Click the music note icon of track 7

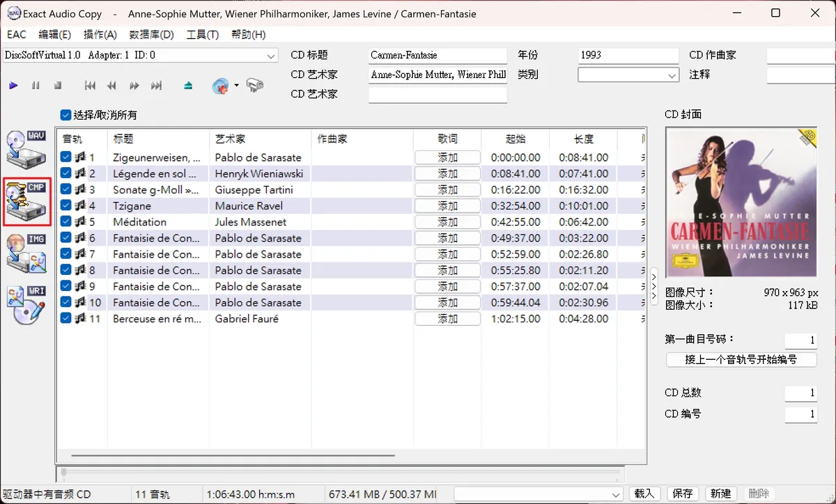[x=79, y=254]
